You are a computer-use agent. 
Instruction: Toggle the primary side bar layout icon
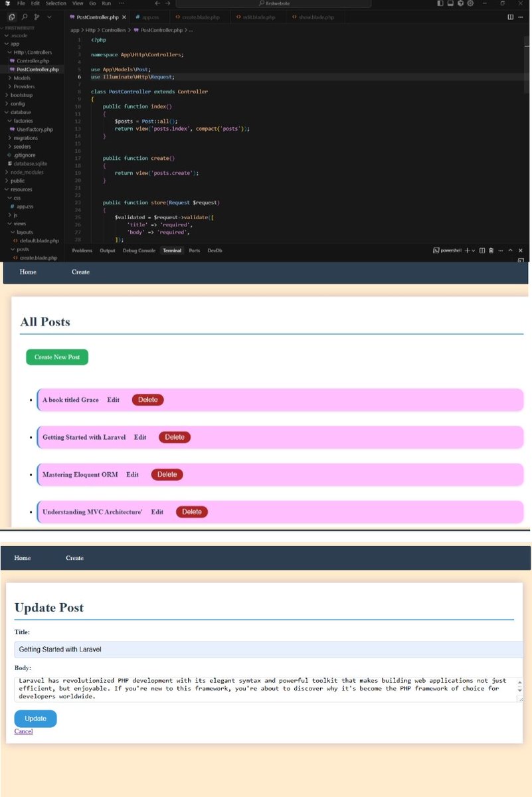(x=441, y=3)
